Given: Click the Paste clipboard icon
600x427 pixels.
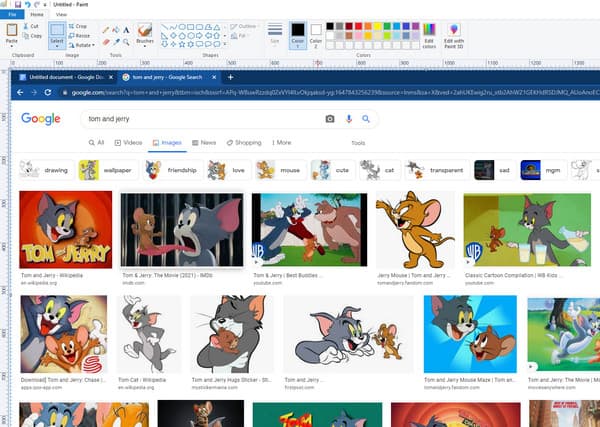Looking at the screenshot, I should click(x=12, y=30).
